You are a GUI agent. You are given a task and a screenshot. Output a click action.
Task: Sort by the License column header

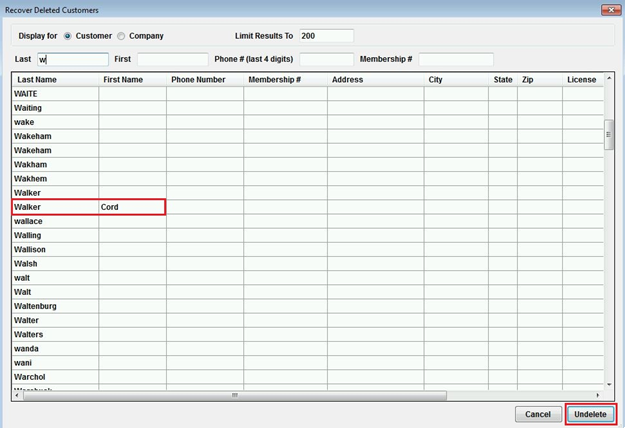click(x=583, y=80)
